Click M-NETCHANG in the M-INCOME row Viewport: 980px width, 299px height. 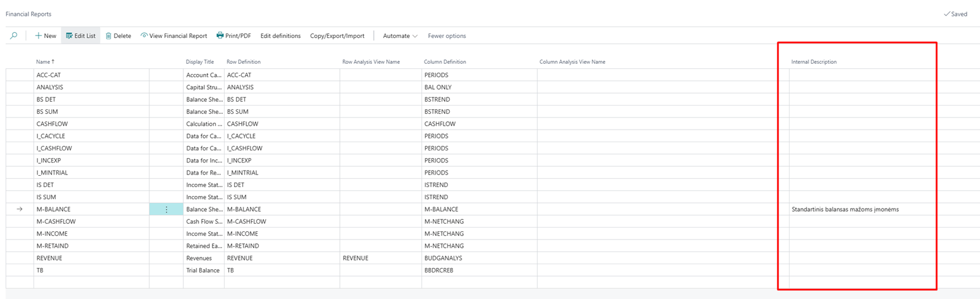tap(480, 234)
